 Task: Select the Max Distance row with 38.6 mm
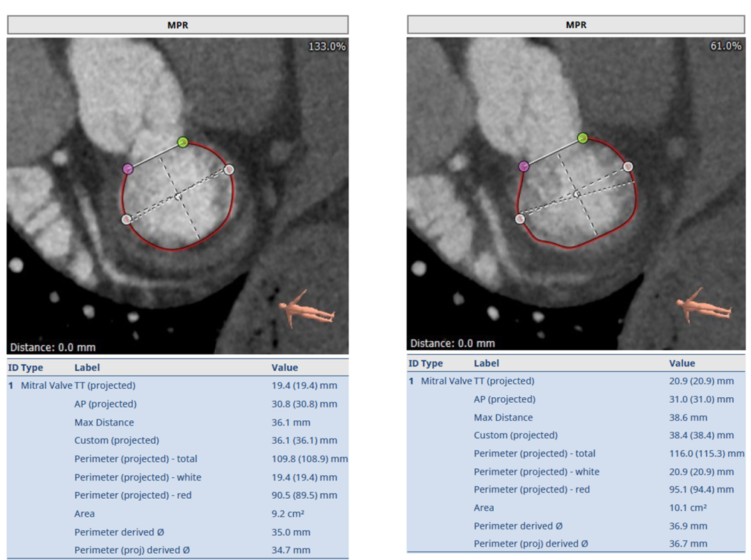pos(576,417)
